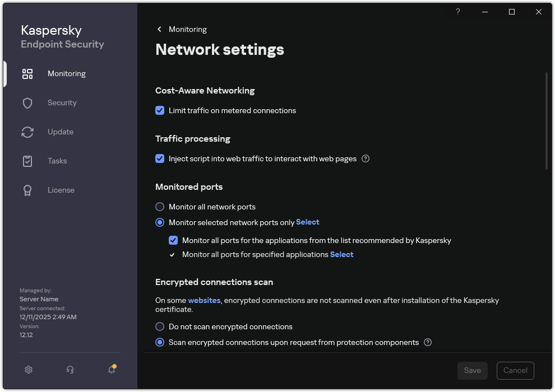
Task: Open the License key icon in sidebar
Action: [x=27, y=190]
